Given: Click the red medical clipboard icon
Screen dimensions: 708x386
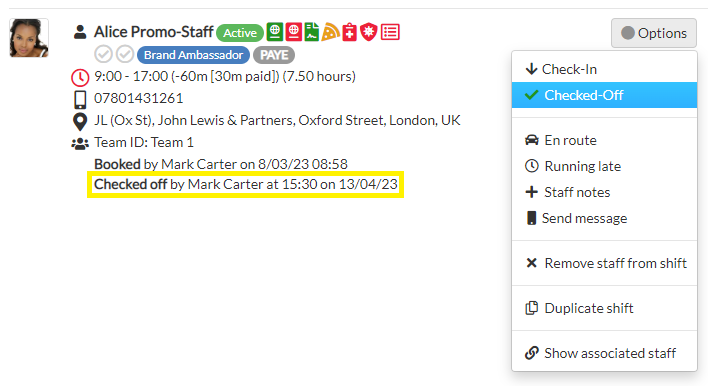Looking at the screenshot, I should tap(349, 32).
